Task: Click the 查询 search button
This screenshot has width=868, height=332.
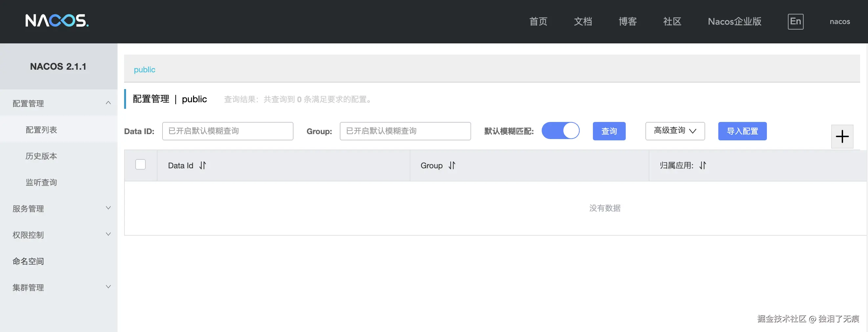Action: [609, 131]
